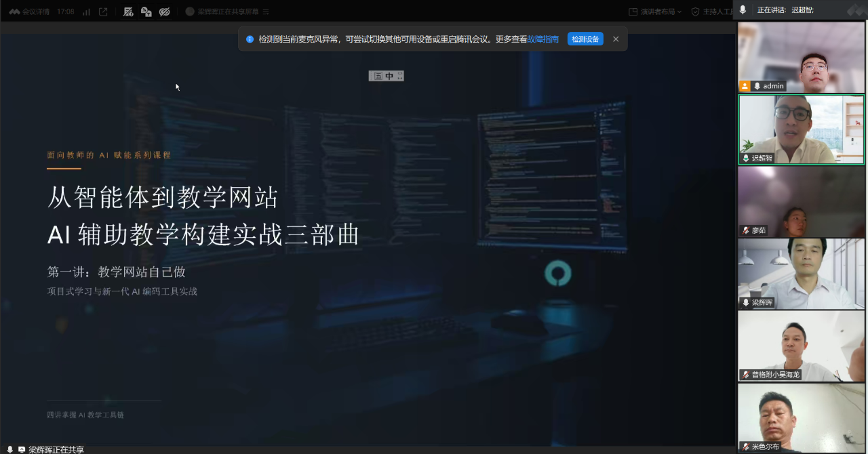Click the 梁辉晖正在共享 label at the bottom
868x454 pixels.
pos(56,449)
